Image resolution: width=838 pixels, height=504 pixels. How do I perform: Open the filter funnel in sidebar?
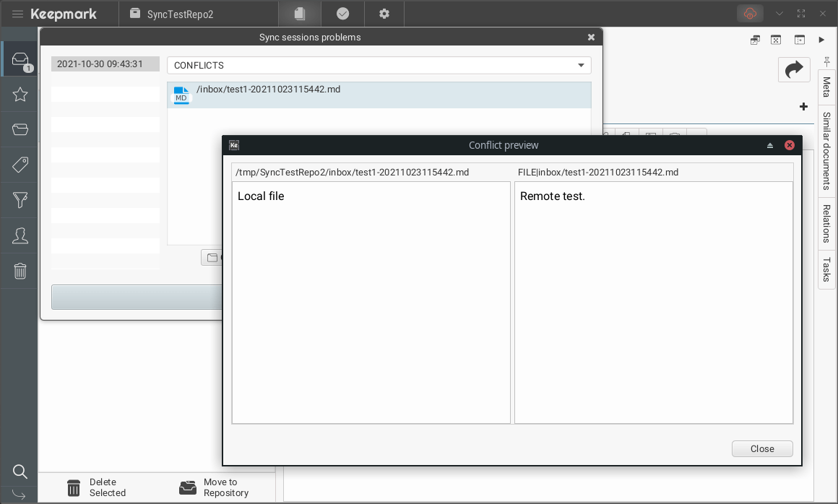click(x=20, y=200)
